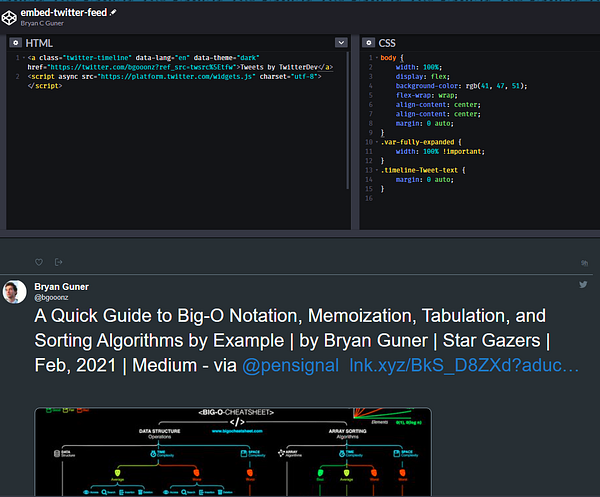The width and height of the screenshot is (600, 497).
Task: Click Bryan Guner's profile avatar
Action: (14, 291)
